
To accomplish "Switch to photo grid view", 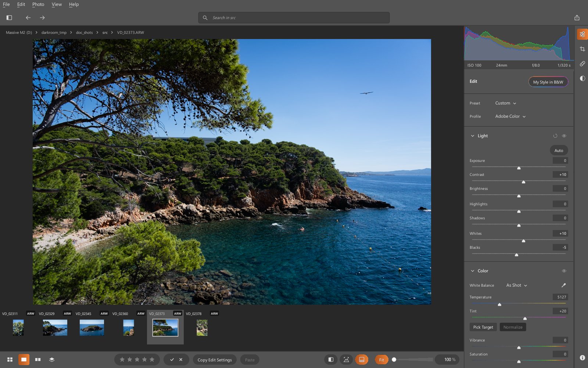I will tap(10, 360).
